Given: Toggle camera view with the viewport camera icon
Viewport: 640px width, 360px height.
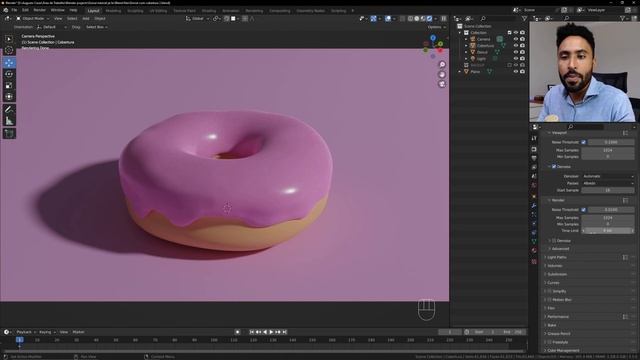Looking at the screenshot, I should pos(442,84).
